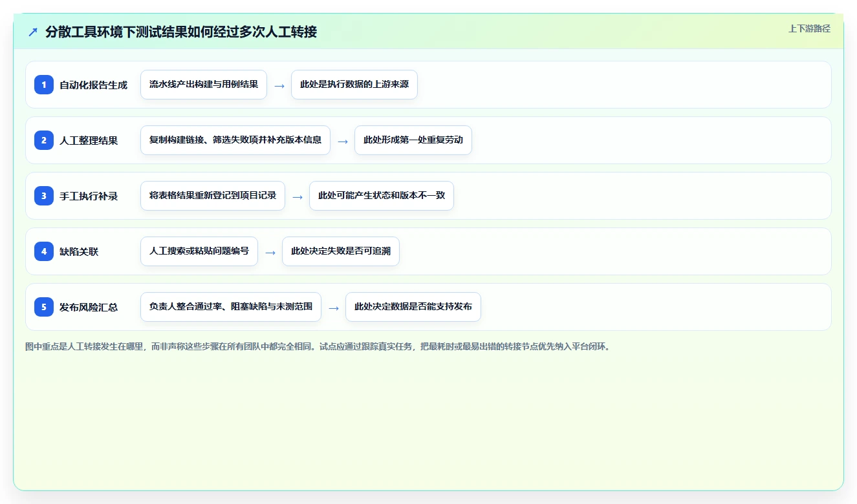Select the 发布风险汇总 step label
The image size is (857, 504).
pos(89,307)
